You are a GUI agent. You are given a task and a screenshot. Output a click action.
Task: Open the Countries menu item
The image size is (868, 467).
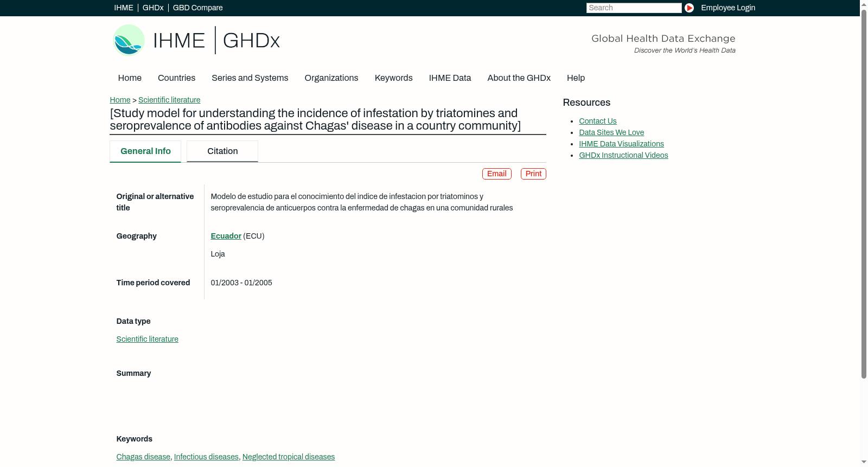(176, 78)
